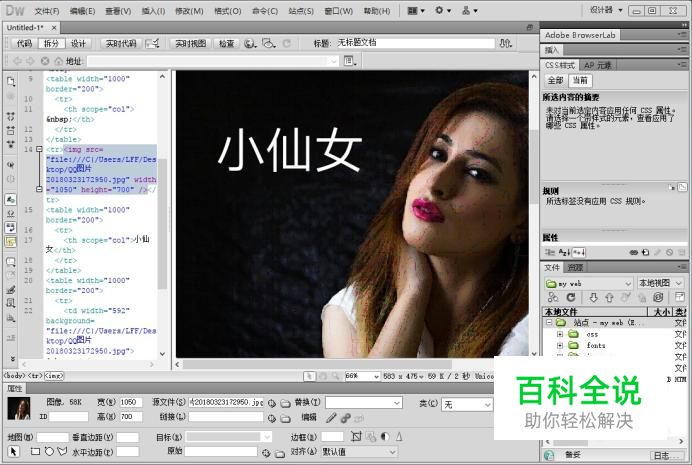Toggle 实时视图 live view
The image size is (692, 465).
point(191,43)
